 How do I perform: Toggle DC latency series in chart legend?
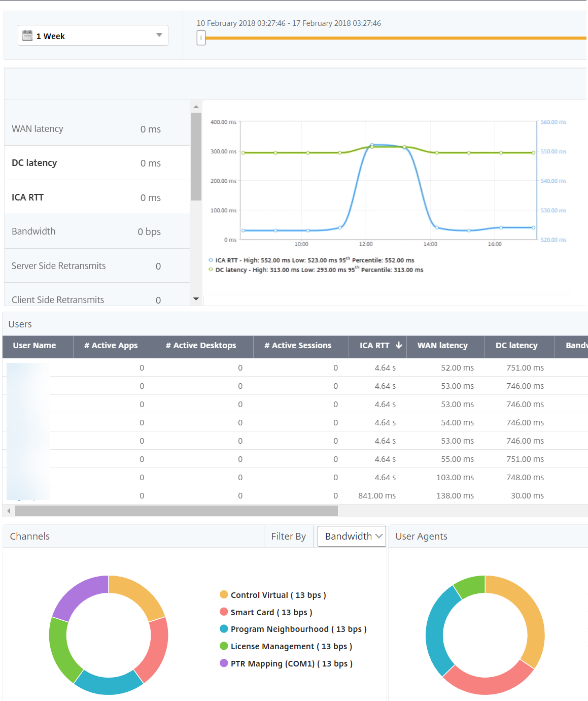(x=316, y=270)
